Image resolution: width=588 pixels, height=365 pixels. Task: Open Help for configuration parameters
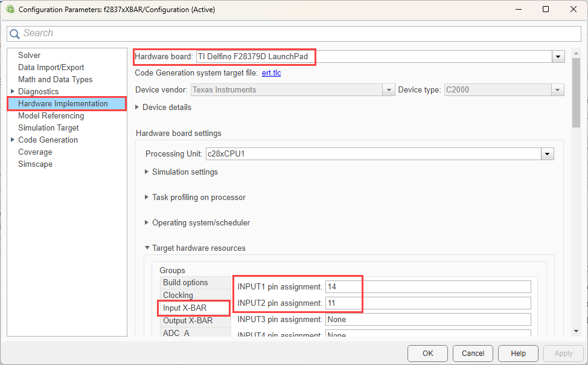click(x=518, y=354)
